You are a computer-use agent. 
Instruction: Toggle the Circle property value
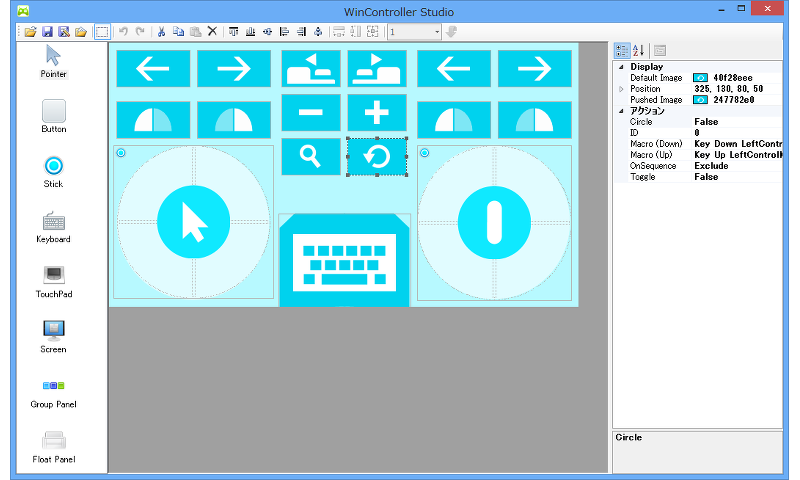coord(706,122)
